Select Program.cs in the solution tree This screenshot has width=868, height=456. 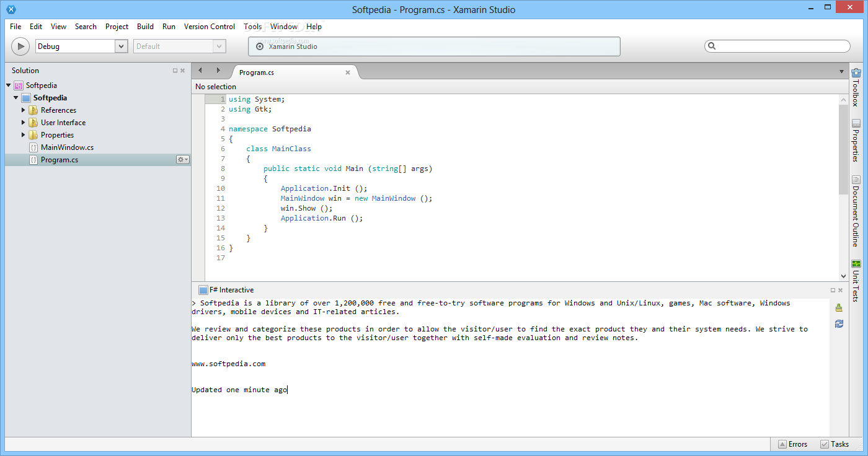point(60,160)
